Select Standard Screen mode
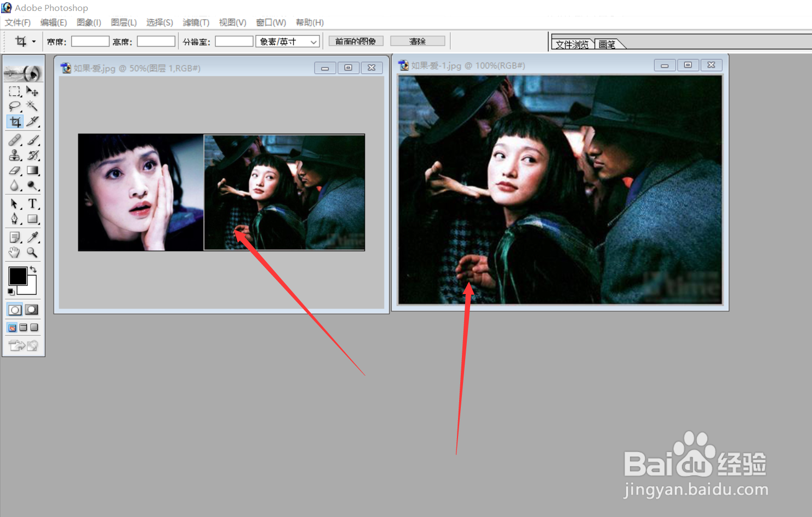 point(12,328)
